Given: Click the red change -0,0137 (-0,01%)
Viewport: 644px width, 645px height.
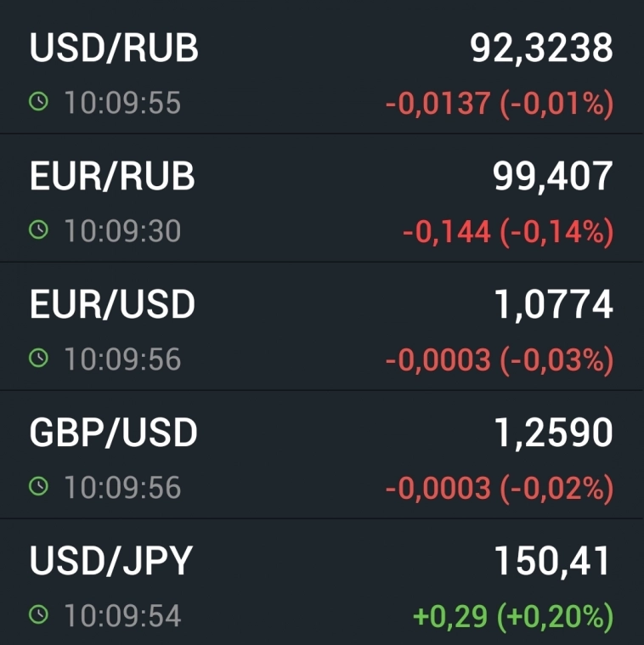Looking at the screenshot, I should pos(499,104).
